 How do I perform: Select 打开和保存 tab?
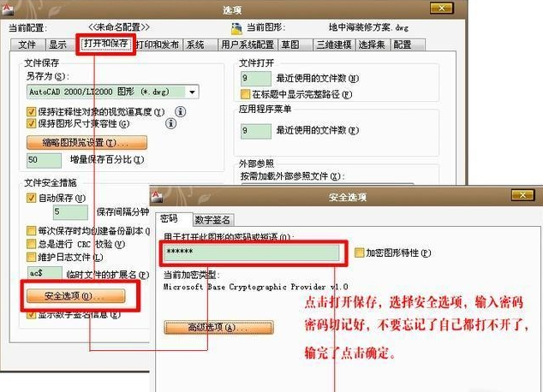pos(105,44)
